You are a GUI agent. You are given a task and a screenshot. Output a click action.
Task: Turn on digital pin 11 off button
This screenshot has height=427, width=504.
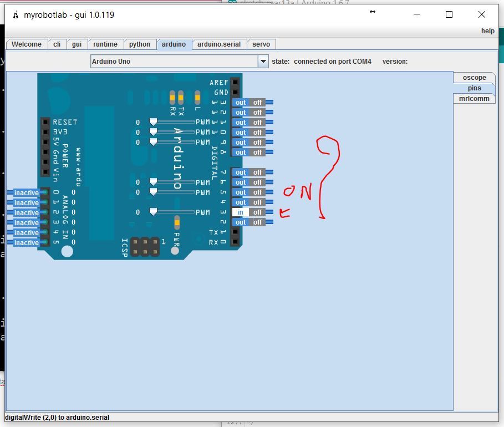[x=257, y=123]
